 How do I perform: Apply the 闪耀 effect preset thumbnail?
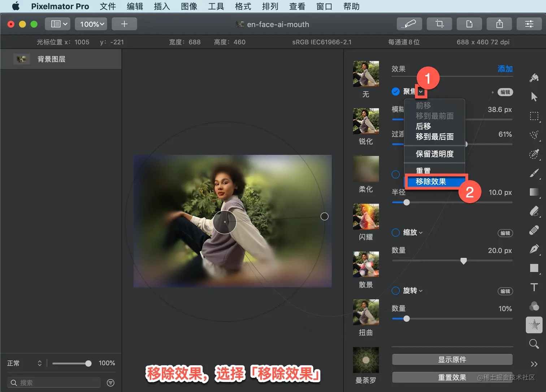(366, 217)
